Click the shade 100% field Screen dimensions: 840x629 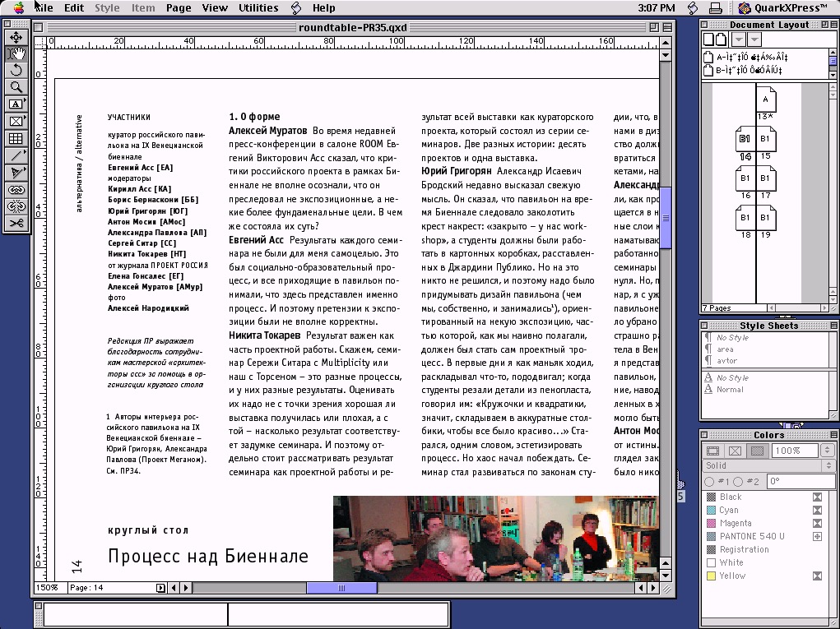tap(795, 451)
